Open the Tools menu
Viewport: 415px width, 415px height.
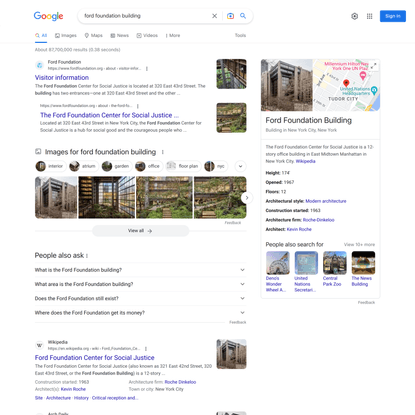240,35
